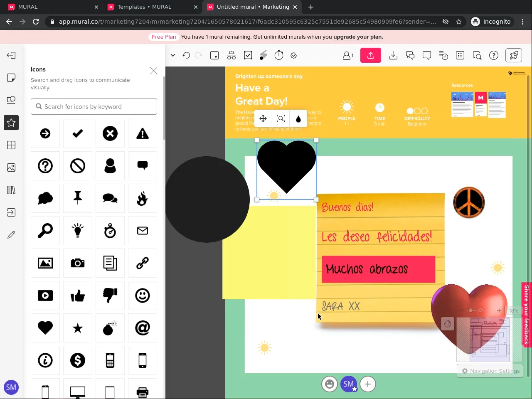
Task: Follow the upgrade your plan link
Action: 358,37
